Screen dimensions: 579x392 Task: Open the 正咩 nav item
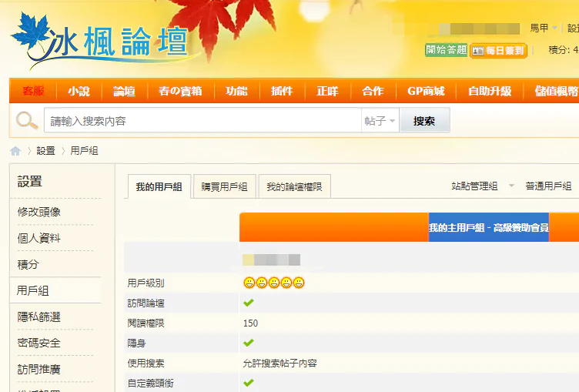[327, 91]
